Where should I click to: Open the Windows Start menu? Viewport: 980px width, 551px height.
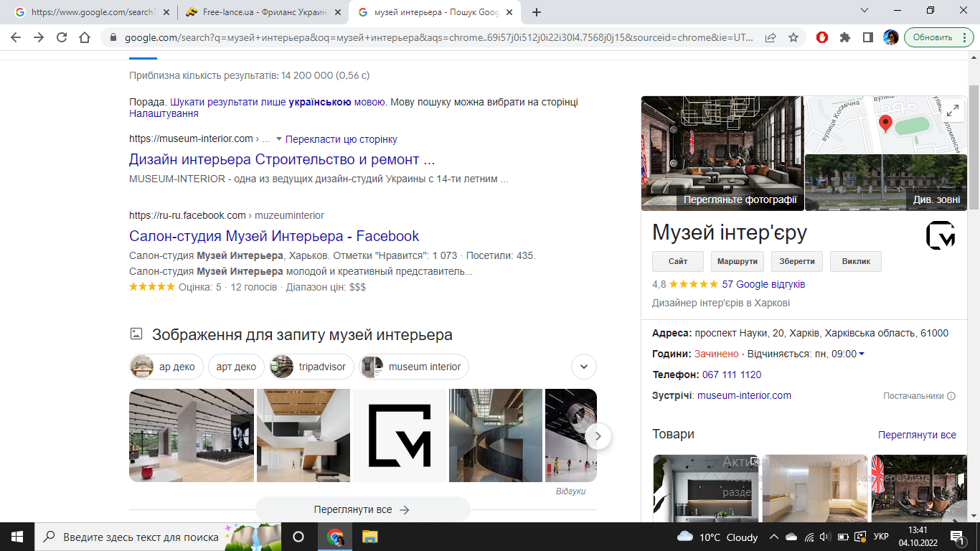click(17, 537)
